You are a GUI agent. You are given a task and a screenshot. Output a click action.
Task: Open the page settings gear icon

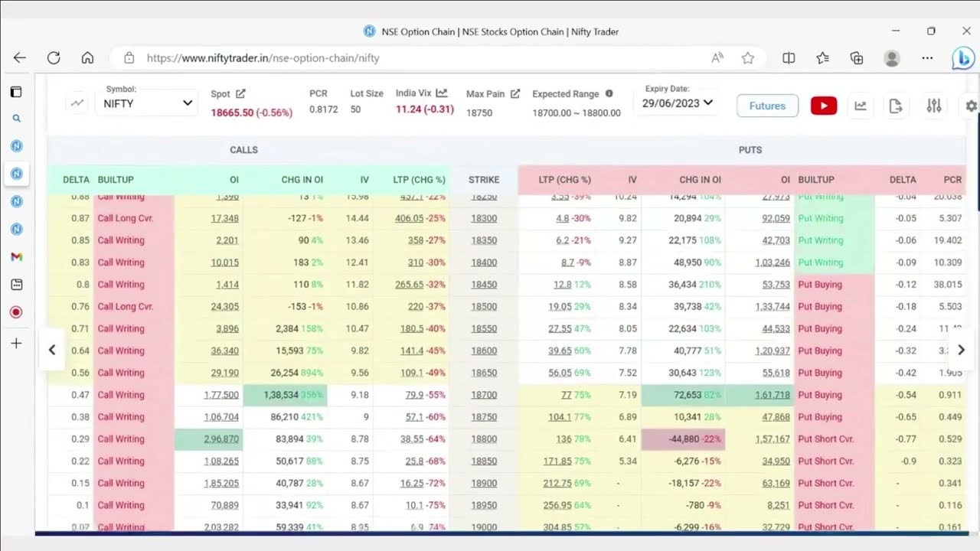click(972, 106)
